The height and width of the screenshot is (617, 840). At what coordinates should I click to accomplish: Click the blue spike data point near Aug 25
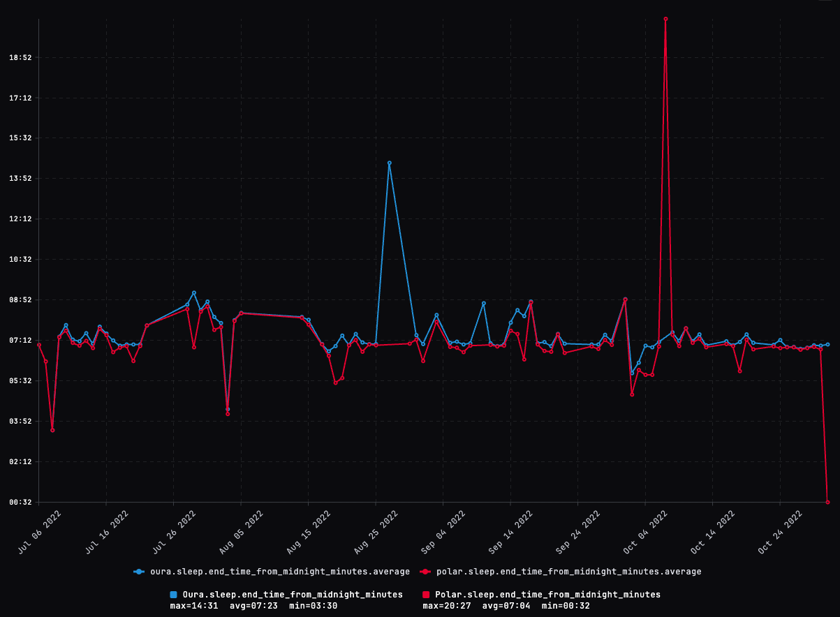[x=390, y=163]
